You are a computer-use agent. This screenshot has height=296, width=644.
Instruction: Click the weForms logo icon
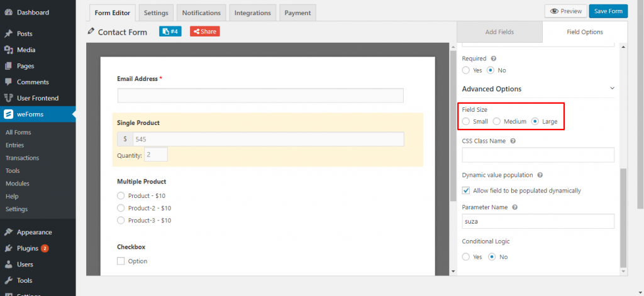[8, 114]
